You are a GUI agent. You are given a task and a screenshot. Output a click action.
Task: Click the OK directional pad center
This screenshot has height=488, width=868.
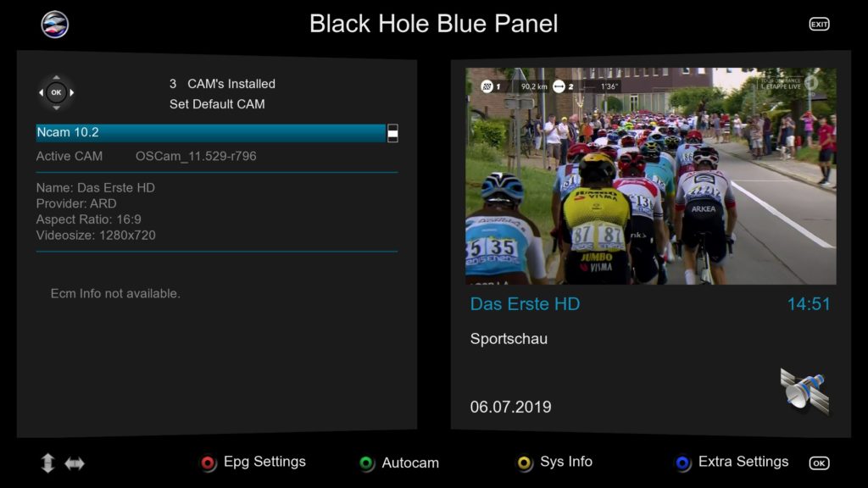(56, 92)
